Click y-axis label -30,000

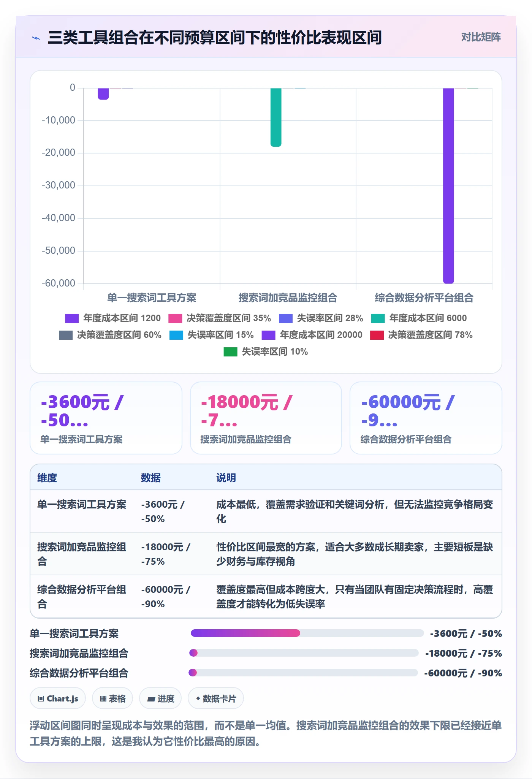[59, 185]
